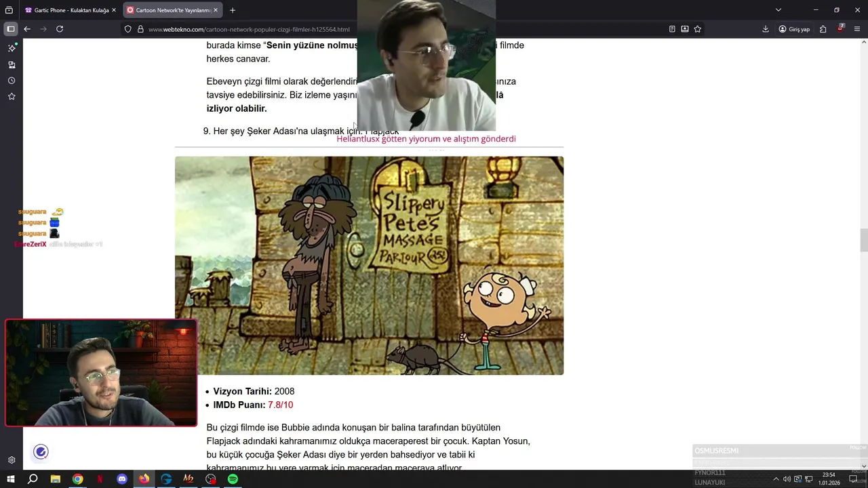Screen dimensions: 868x488
Task: Open the downloads panel
Action: pos(766,29)
